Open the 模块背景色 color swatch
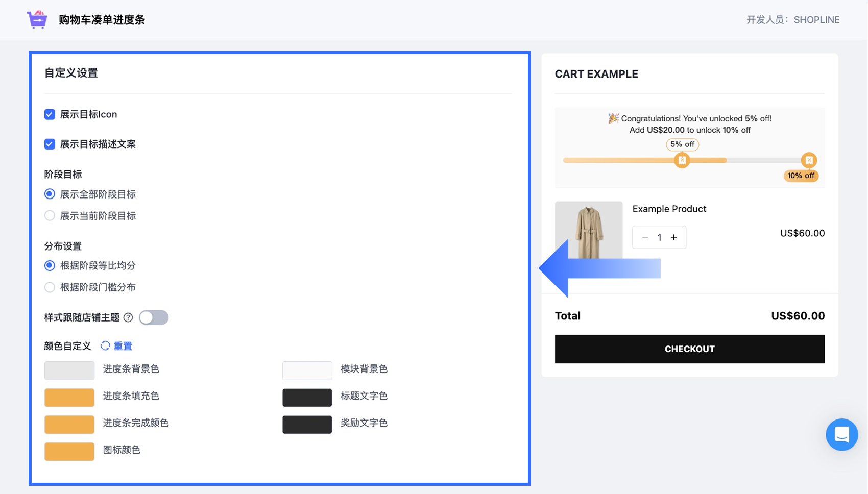 pyautogui.click(x=307, y=370)
